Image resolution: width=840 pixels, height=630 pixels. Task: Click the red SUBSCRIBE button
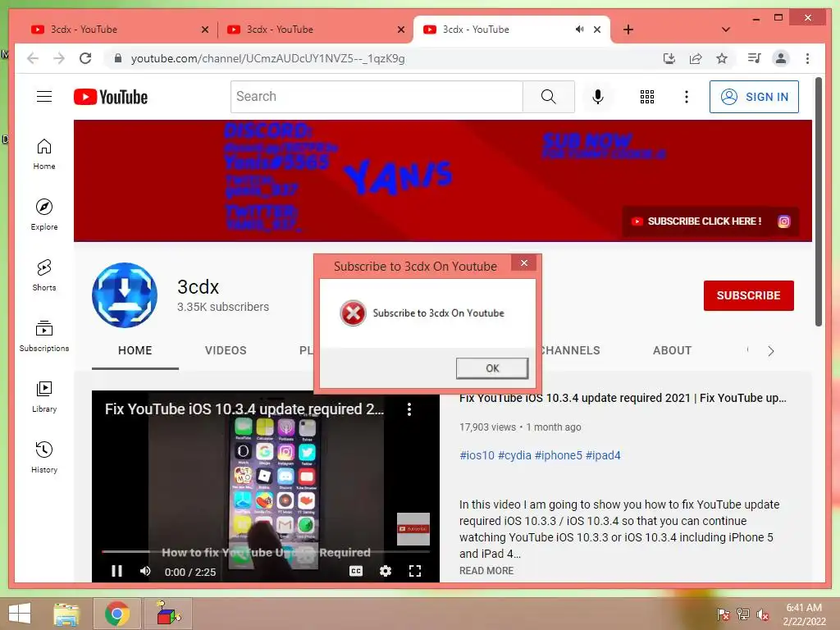pyautogui.click(x=748, y=295)
